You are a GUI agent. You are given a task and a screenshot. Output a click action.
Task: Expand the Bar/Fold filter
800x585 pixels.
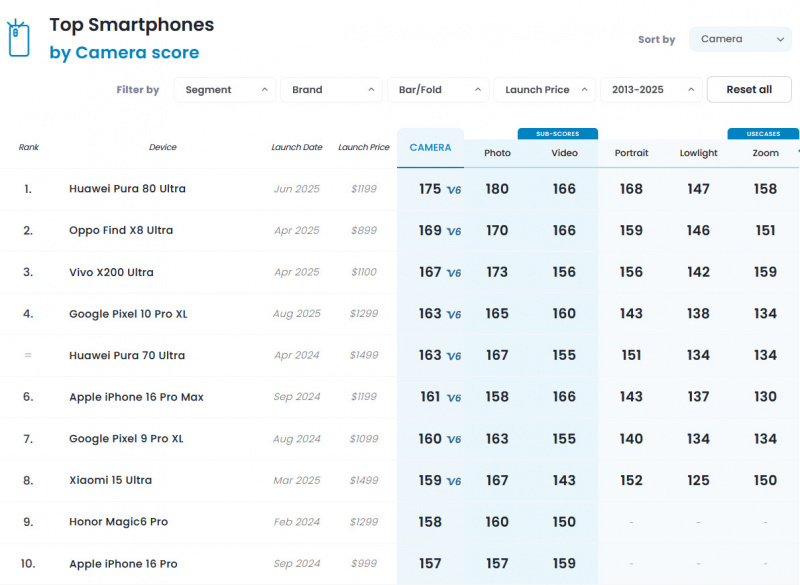coord(437,90)
